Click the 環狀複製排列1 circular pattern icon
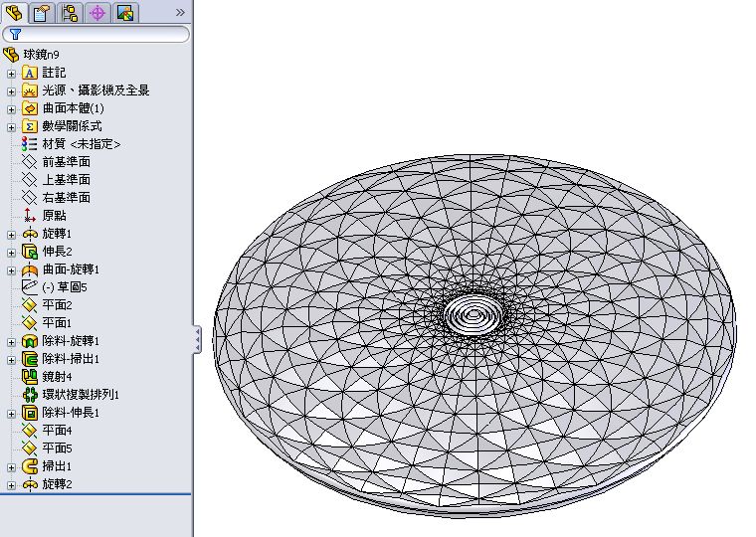756x537 pixels. [x=30, y=395]
